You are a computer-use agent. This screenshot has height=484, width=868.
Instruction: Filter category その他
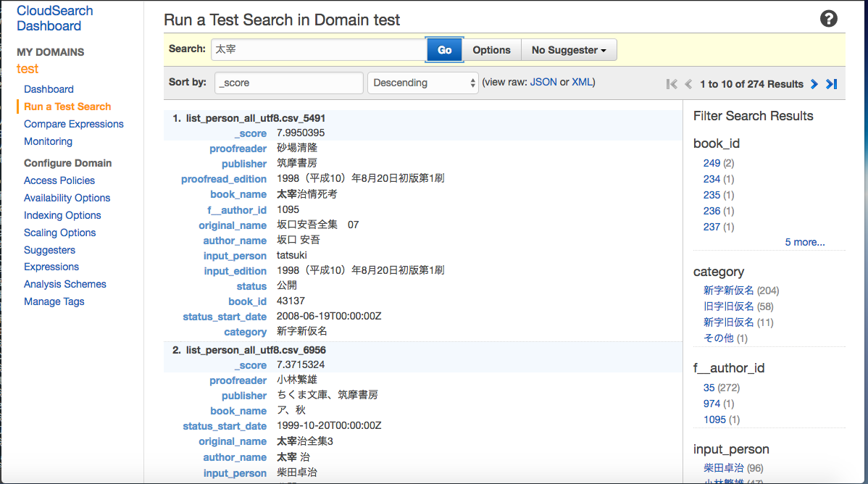click(x=719, y=338)
